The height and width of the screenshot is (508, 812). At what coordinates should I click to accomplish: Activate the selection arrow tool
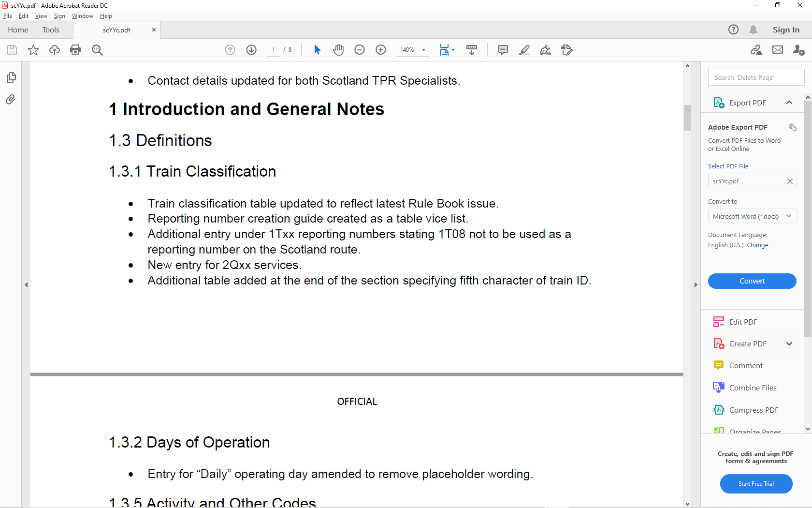(317, 50)
